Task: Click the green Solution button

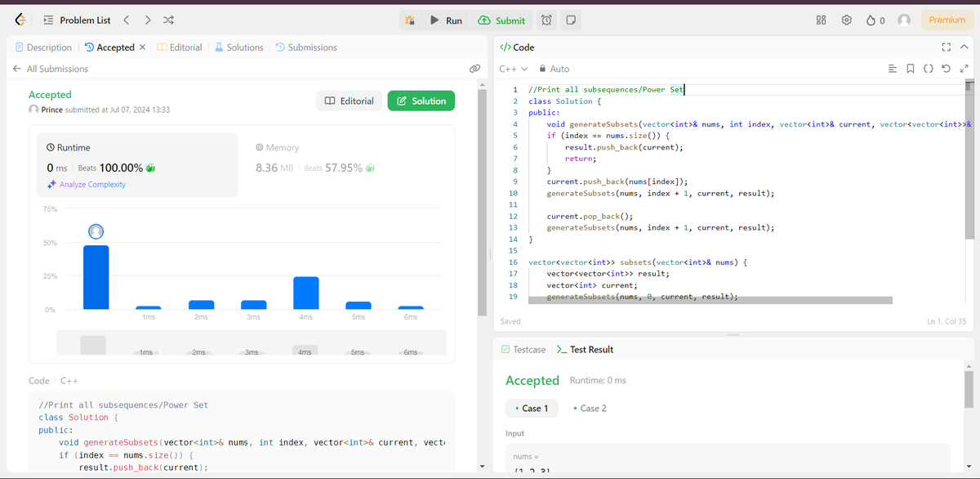Action: 421,101
